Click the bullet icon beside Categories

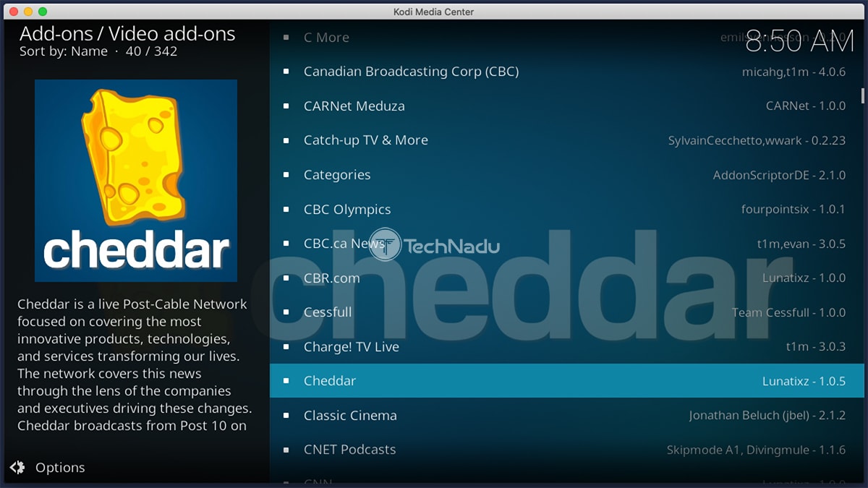(286, 175)
